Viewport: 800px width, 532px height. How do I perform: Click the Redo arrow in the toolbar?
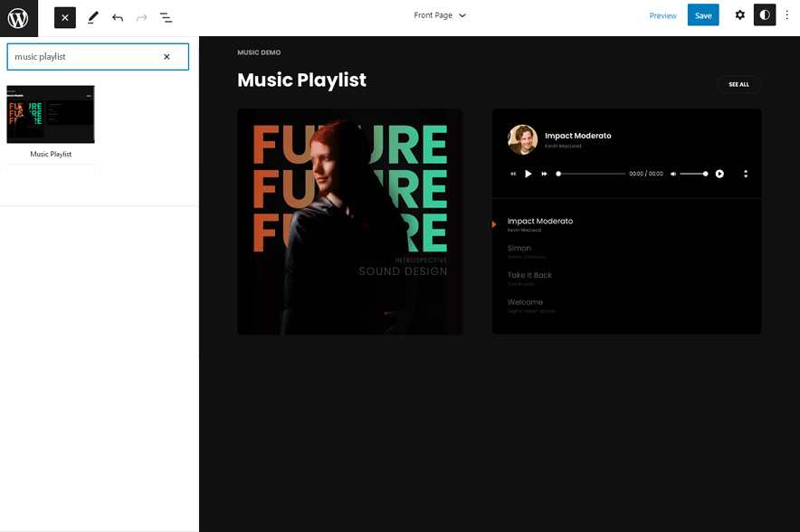[x=140, y=17]
